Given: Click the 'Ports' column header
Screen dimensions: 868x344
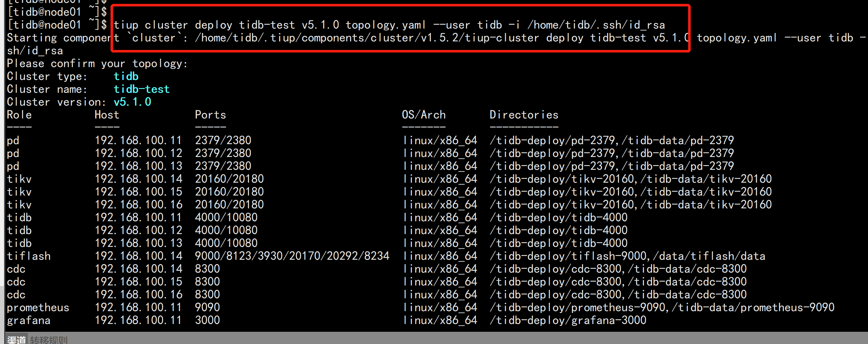Looking at the screenshot, I should [210, 115].
